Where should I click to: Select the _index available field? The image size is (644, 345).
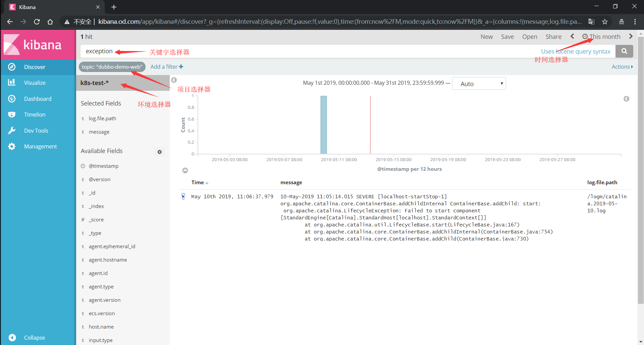click(x=96, y=206)
